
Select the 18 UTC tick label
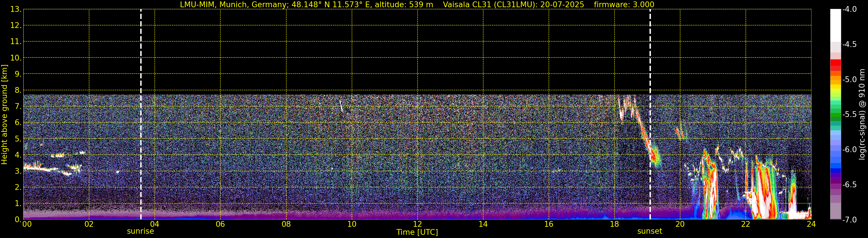(614, 224)
